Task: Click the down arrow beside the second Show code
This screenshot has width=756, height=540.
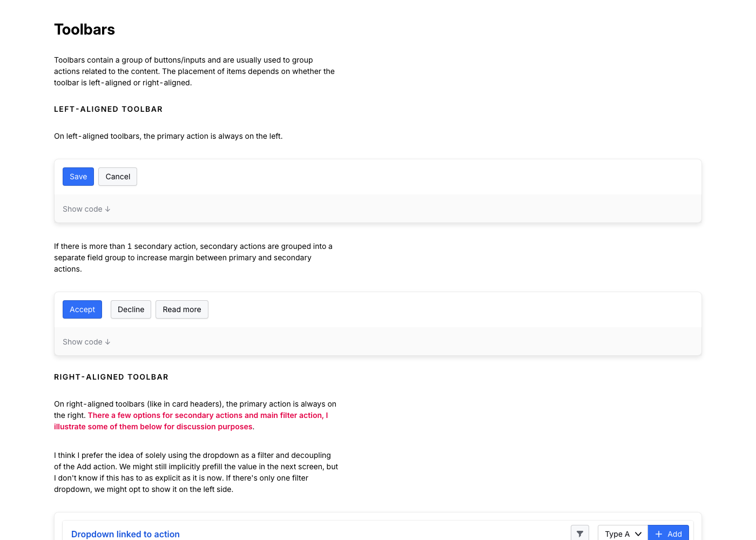Action: point(107,342)
